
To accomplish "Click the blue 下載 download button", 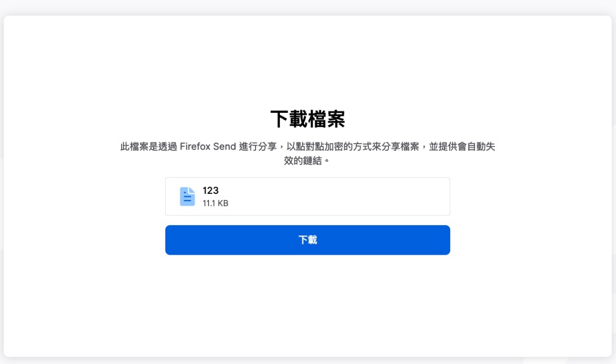I will coord(307,240).
